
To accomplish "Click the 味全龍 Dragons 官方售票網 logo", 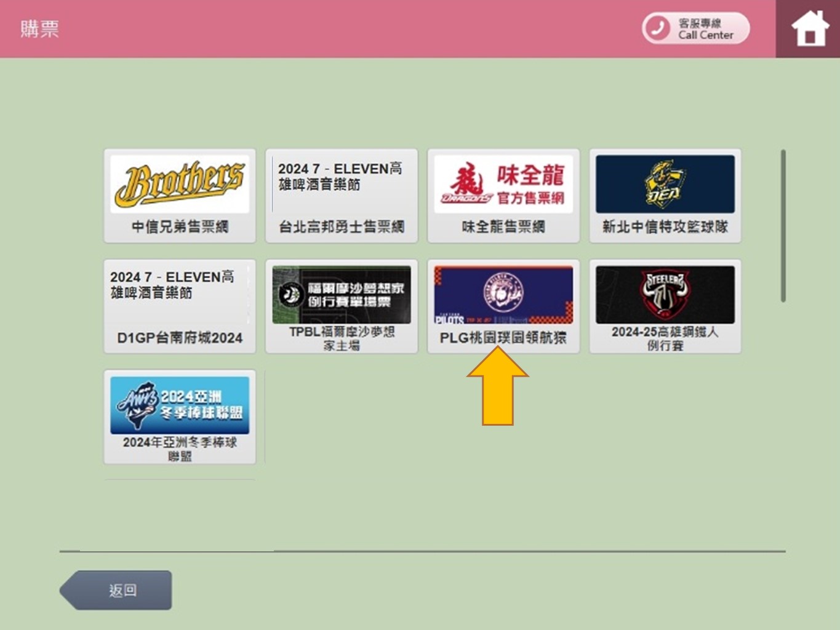I will 503,184.
